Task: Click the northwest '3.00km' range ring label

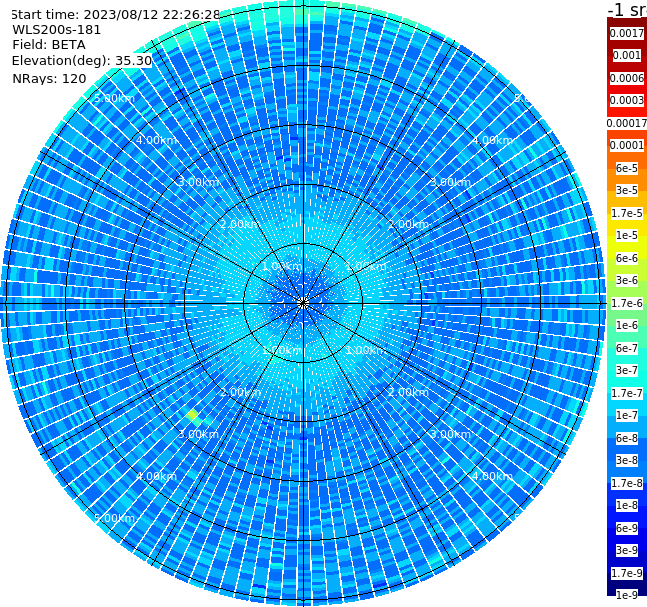Action: 198,182
